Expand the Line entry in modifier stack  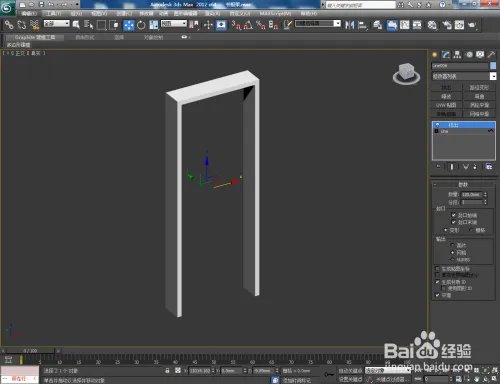click(437, 131)
